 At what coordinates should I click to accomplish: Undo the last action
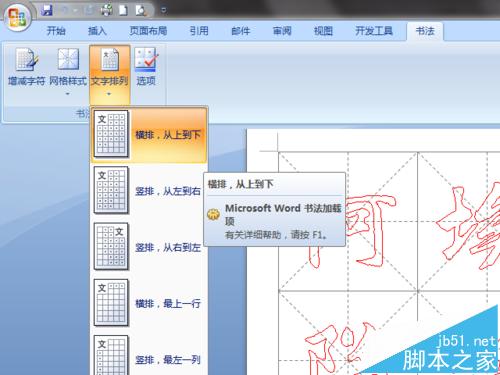point(64,10)
